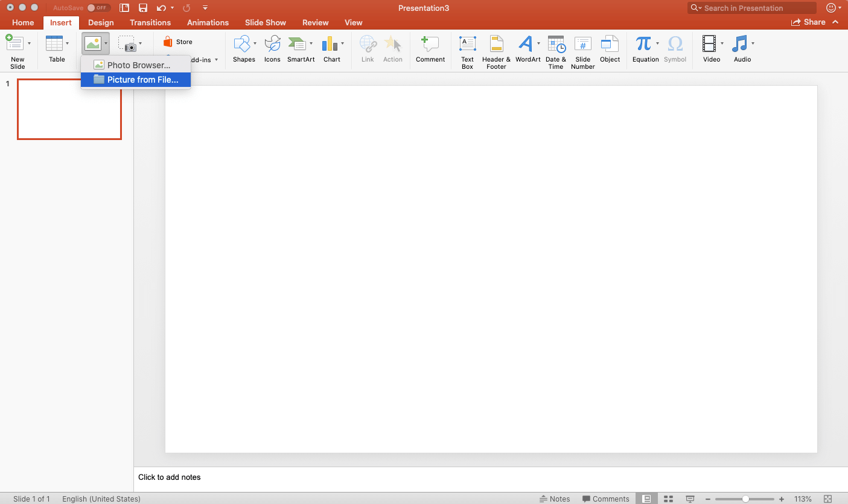The width and height of the screenshot is (848, 504).
Task: Open the Store add-ins button
Action: tap(178, 42)
